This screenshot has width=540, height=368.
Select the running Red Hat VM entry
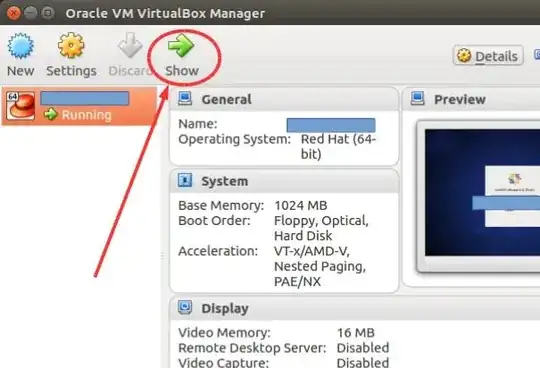tap(80, 106)
